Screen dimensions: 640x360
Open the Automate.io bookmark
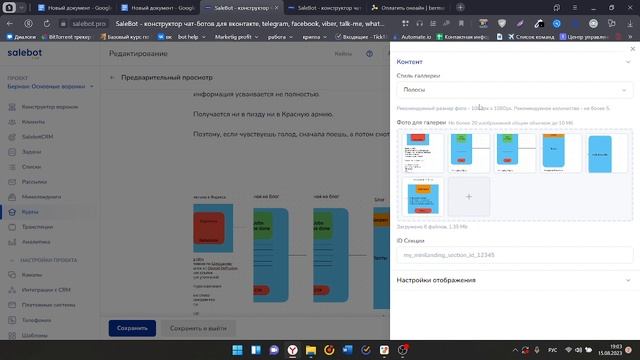point(412,37)
